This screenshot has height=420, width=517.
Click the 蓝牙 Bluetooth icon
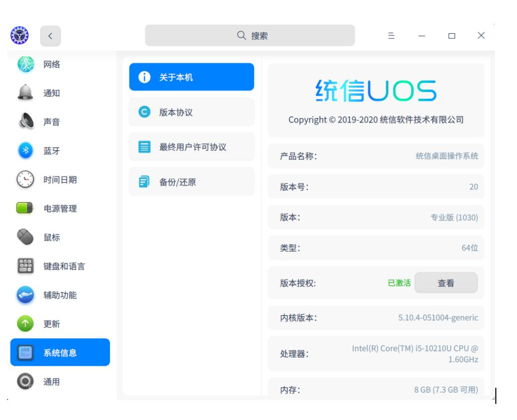pos(25,150)
